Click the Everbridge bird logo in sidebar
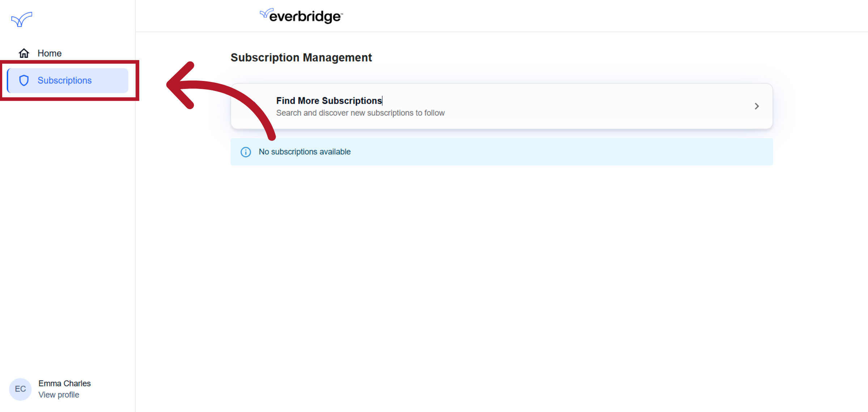868x412 pixels. click(22, 19)
